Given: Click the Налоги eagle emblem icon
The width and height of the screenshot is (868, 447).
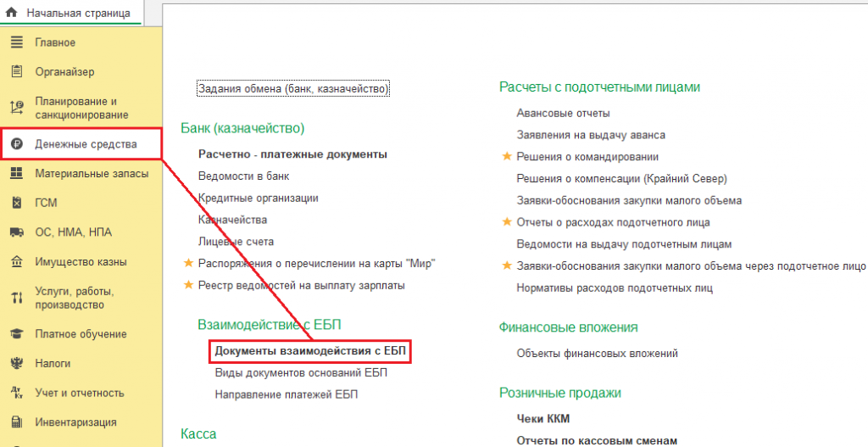Looking at the screenshot, I should [17, 363].
